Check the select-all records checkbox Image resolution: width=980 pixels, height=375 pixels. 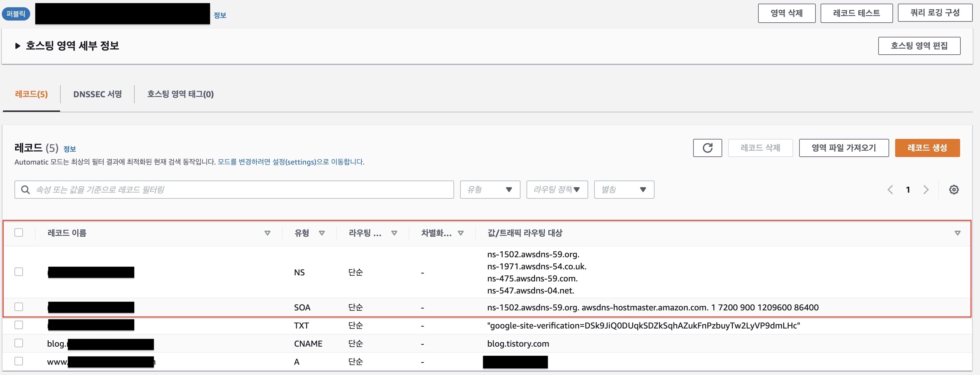tap(19, 232)
